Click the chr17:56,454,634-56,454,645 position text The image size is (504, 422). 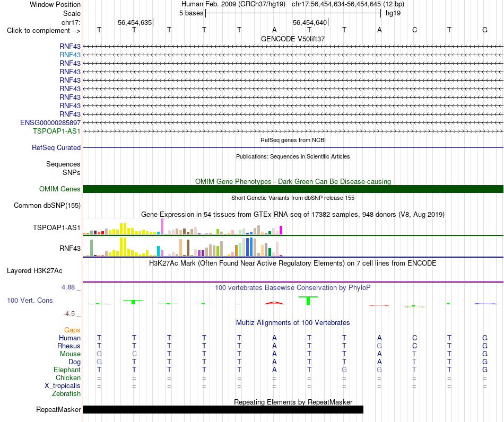[x=336, y=4]
